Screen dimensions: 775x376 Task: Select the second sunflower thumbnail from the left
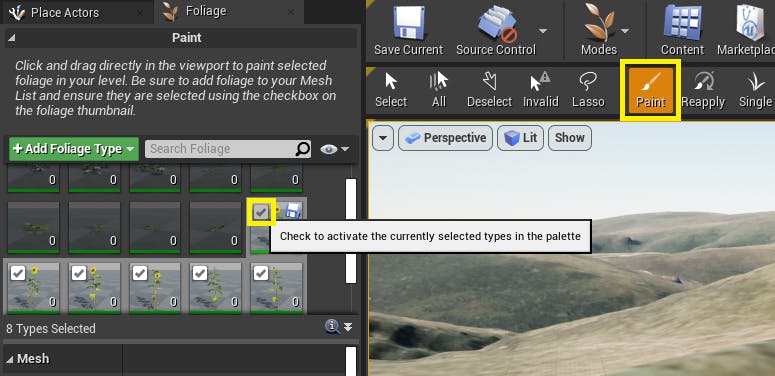coord(94,288)
